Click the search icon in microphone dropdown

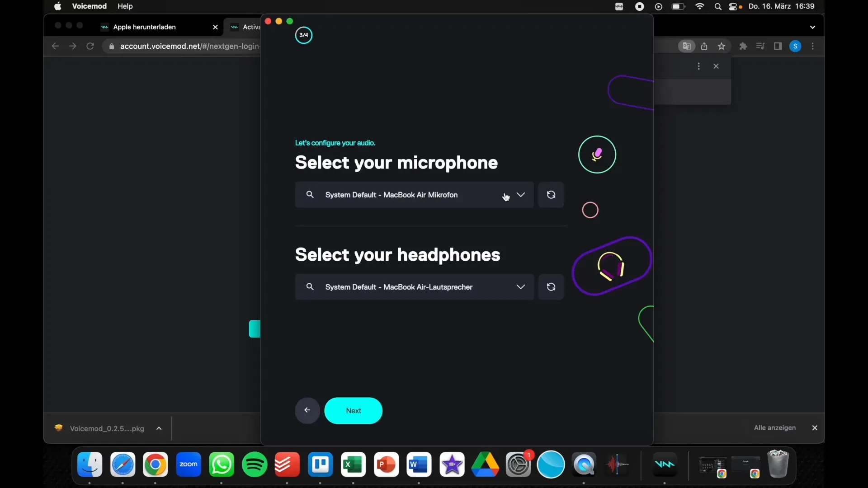pyautogui.click(x=310, y=195)
